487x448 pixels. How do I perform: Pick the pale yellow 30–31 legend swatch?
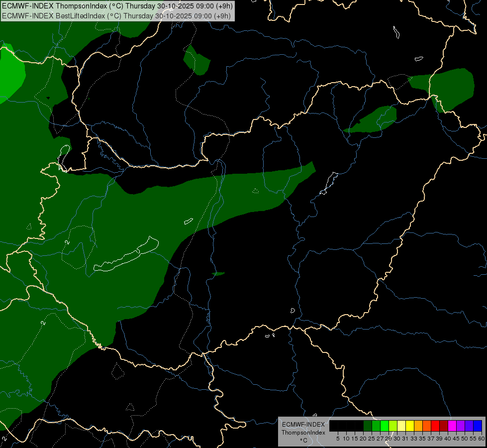tap(401, 426)
